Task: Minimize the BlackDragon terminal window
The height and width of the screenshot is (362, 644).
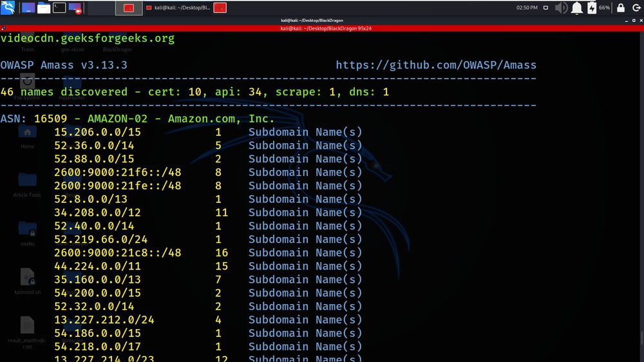Action: pos(627,21)
